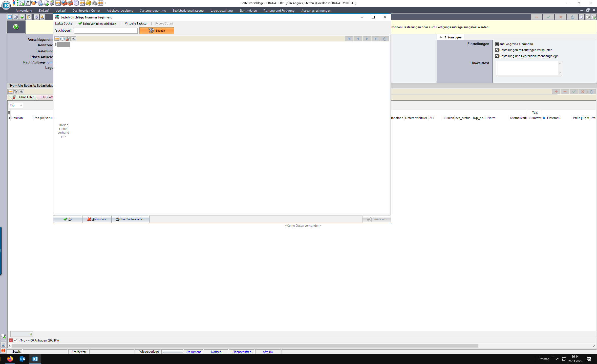Click 'Weitere Suchvarianten' button
The image size is (597, 364).
[130, 219]
